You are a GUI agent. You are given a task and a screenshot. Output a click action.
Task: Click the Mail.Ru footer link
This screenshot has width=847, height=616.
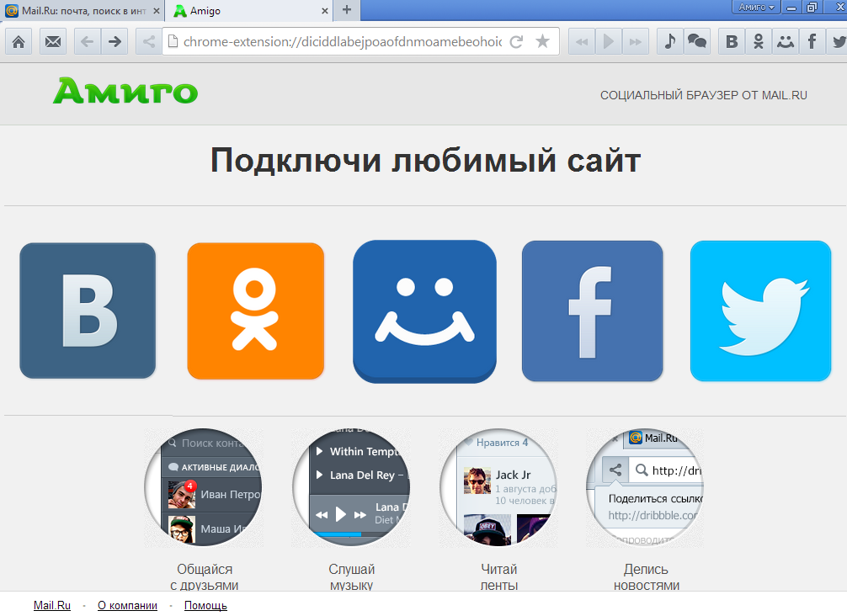pyautogui.click(x=52, y=605)
